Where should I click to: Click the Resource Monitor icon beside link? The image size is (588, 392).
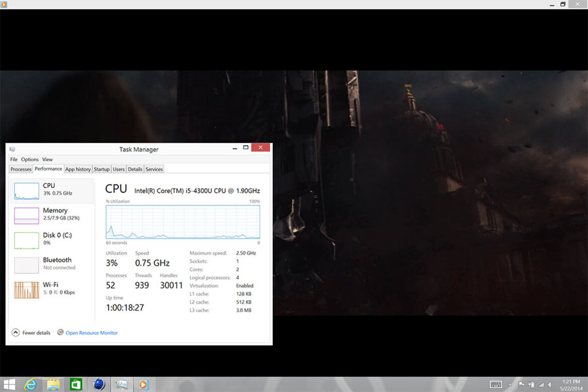[x=60, y=332]
